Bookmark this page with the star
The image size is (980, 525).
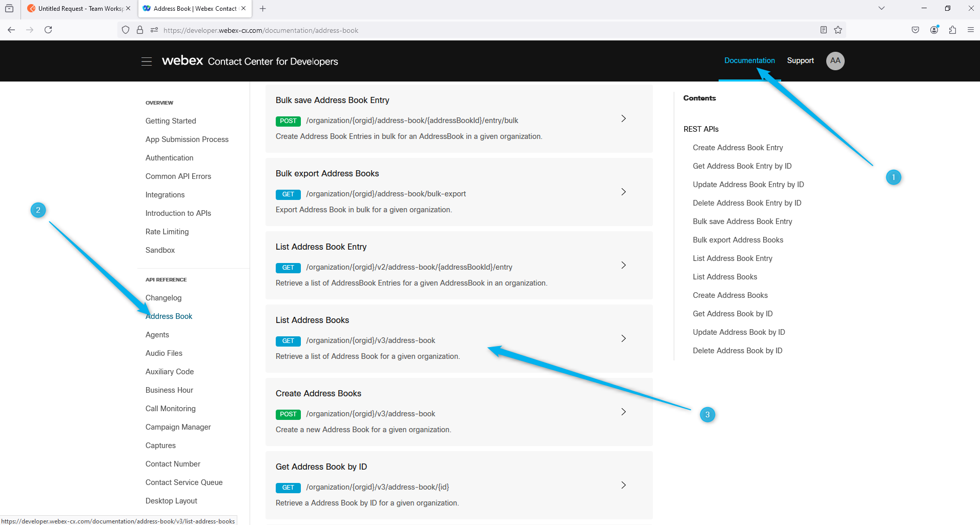pyautogui.click(x=838, y=30)
